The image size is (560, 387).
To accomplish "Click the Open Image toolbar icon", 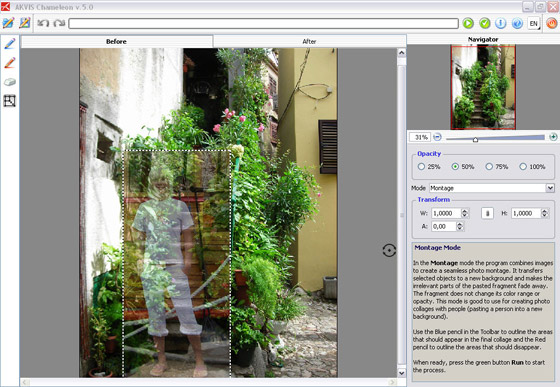I will coord(8,23).
